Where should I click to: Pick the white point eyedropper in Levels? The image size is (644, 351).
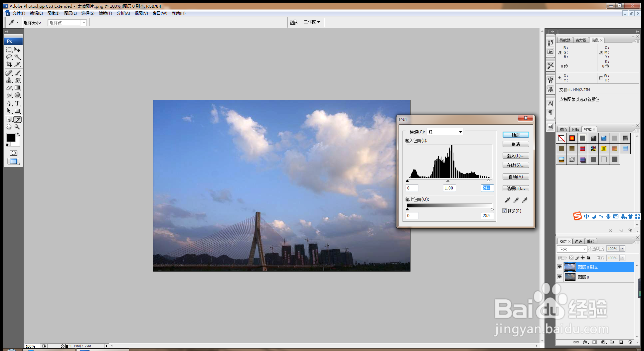point(525,200)
